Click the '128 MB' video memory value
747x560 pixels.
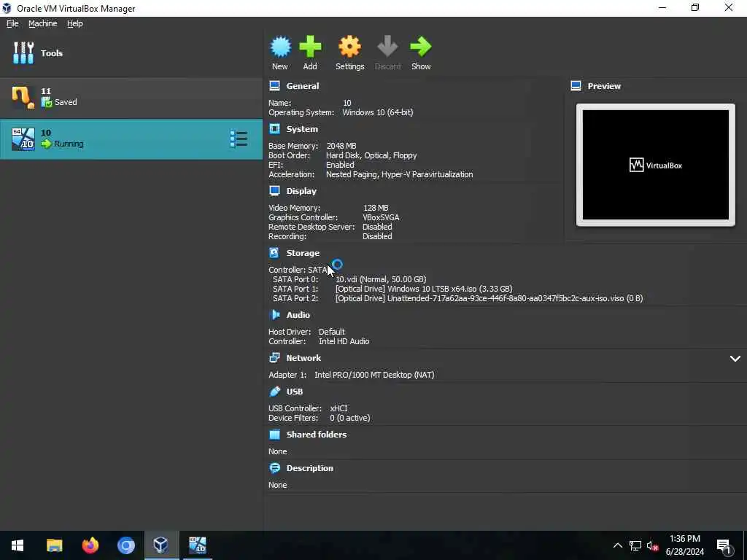click(376, 208)
